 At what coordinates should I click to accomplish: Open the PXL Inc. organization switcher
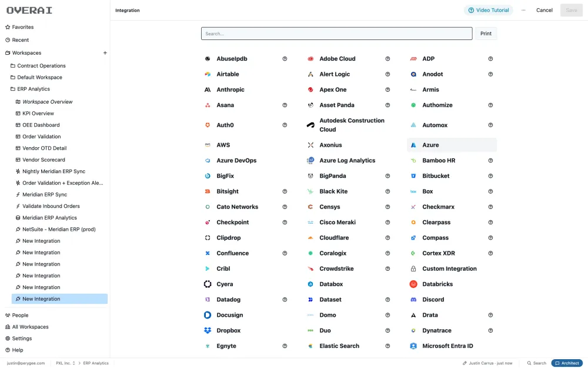click(x=66, y=363)
